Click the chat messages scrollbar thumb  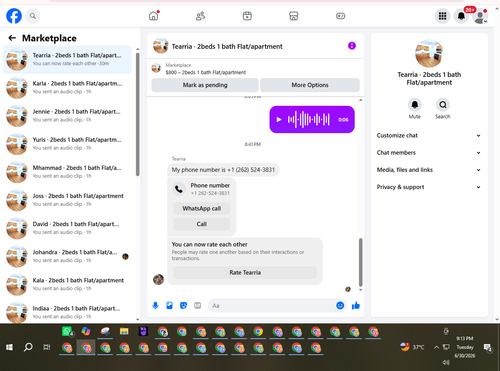coord(360,262)
